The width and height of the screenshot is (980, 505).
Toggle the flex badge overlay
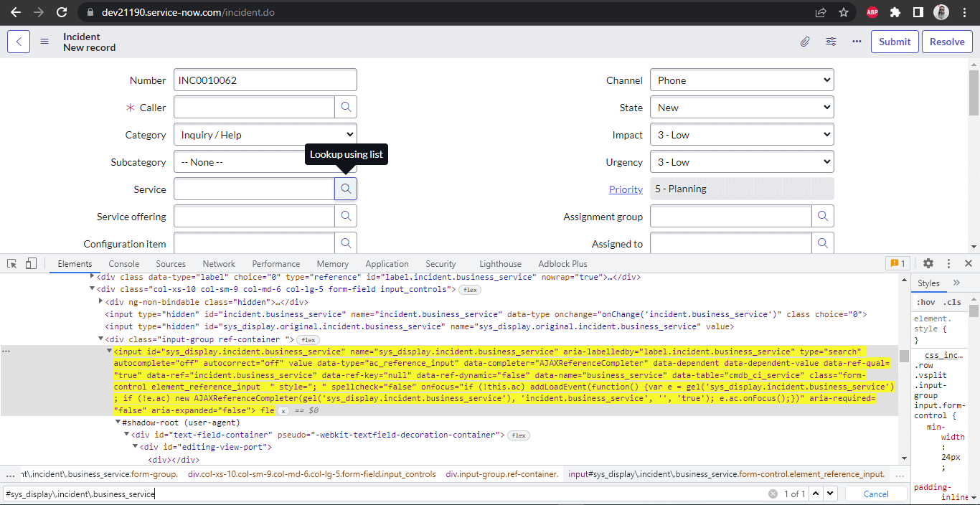pyautogui.click(x=470, y=289)
